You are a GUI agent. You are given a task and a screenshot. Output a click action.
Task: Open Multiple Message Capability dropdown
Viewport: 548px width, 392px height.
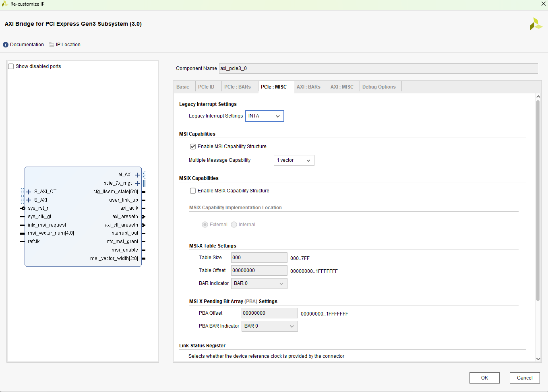point(294,160)
